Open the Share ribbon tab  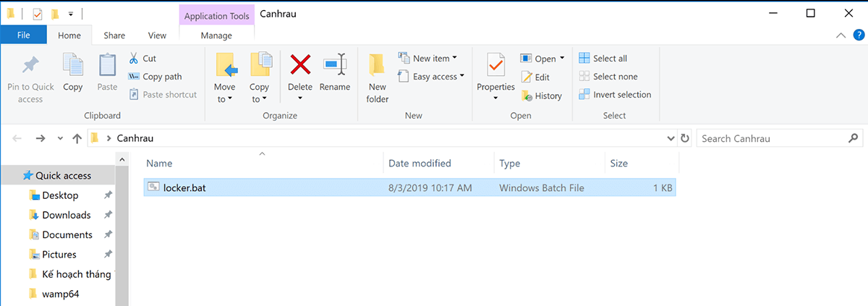pos(114,35)
